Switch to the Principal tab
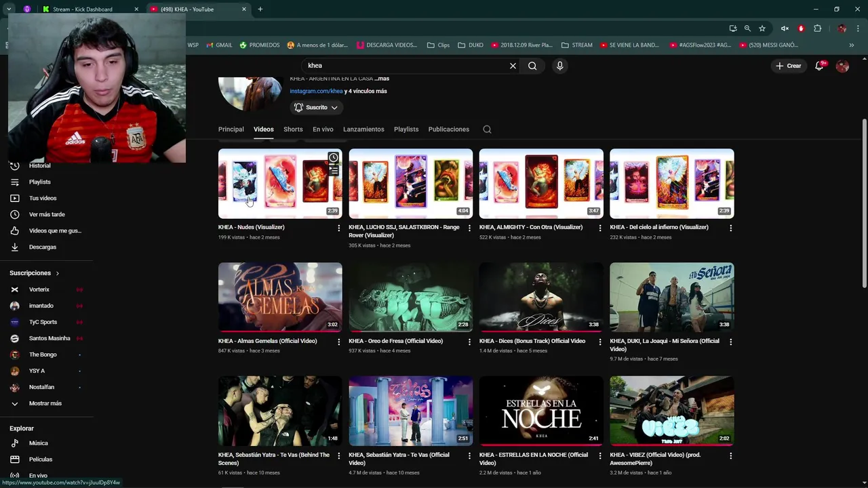The image size is (868, 488). (231, 129)
